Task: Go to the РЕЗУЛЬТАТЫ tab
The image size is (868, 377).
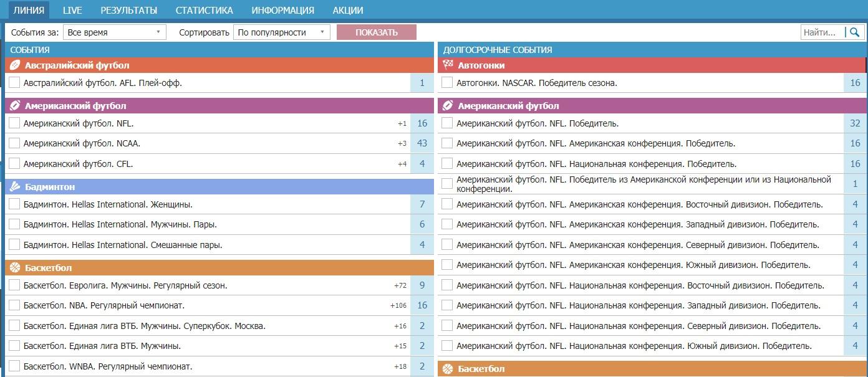Action: (x=129, y=10)
